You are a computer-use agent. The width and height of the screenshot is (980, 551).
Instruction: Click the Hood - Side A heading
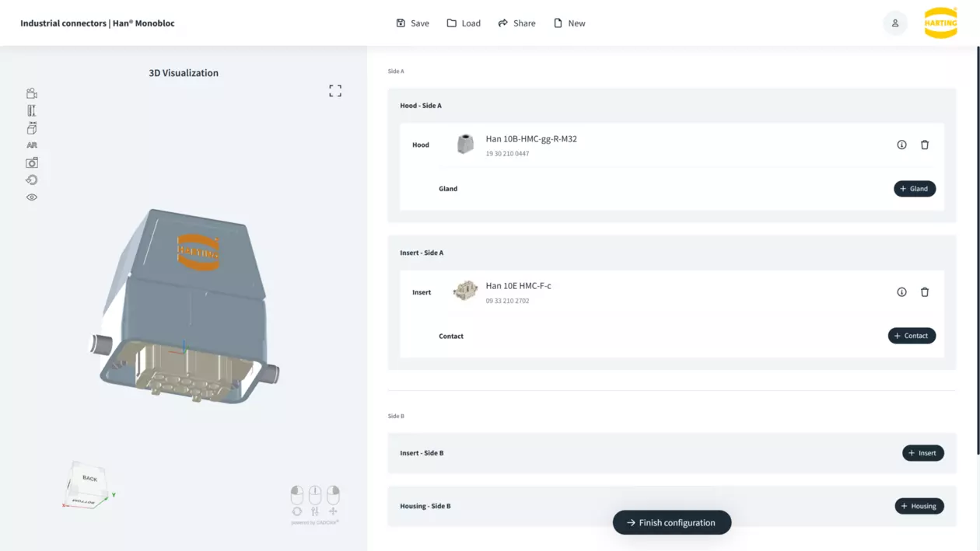tap(421, 106)
